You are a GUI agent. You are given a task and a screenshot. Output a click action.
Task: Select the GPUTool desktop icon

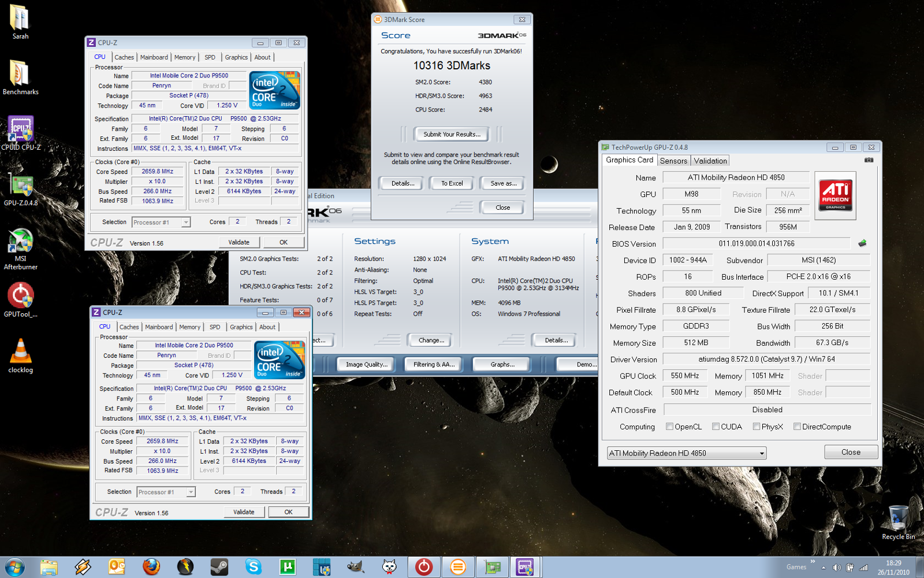tap(20, 300)
